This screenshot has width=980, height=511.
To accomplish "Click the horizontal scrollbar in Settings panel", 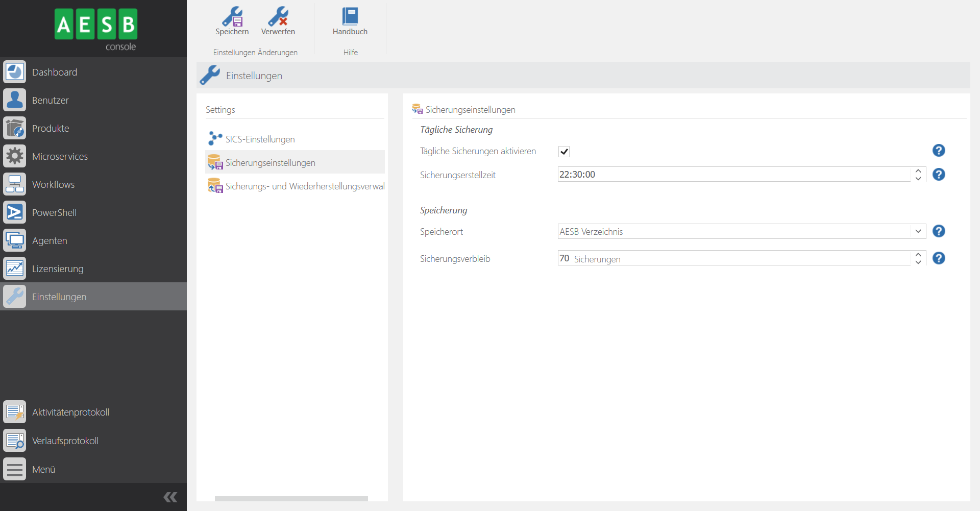I will click(291, 498).
